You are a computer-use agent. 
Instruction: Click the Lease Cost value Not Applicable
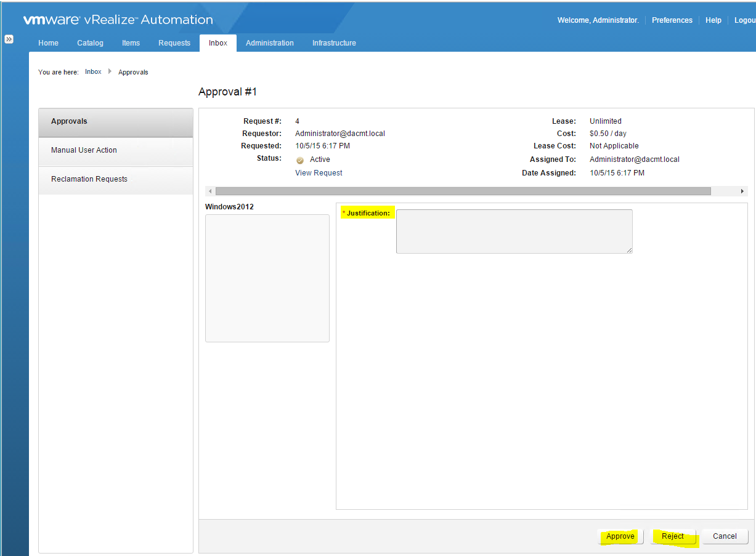(x=614, y=146)
